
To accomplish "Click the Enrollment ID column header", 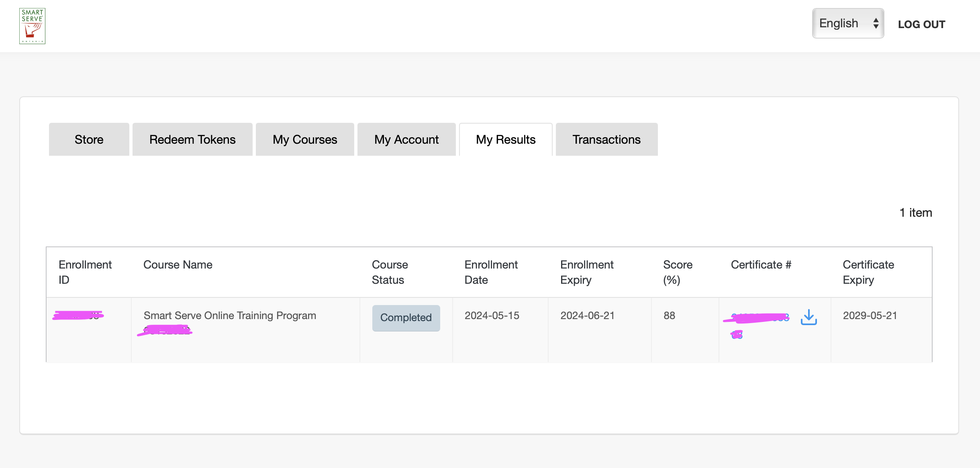I will (85, 272).
